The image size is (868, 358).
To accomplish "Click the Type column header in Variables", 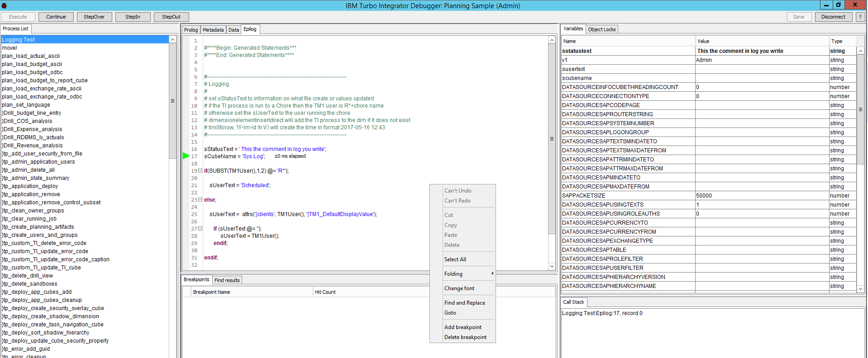I will [843, 41].
